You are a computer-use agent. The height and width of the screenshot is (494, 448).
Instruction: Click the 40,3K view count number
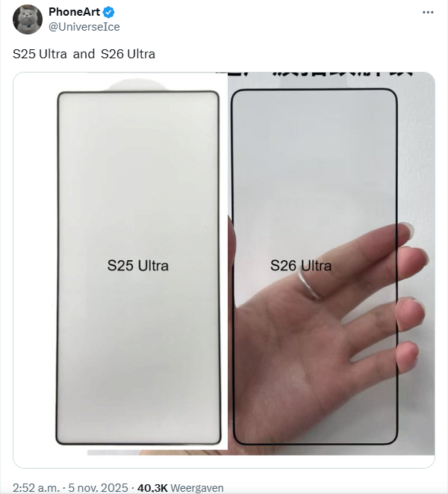click(152, 487)
